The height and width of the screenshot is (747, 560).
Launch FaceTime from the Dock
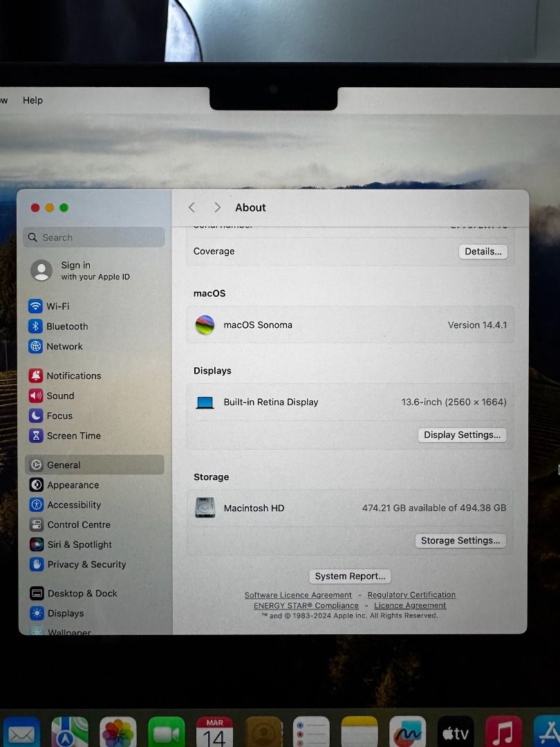[x=166, y=732]
